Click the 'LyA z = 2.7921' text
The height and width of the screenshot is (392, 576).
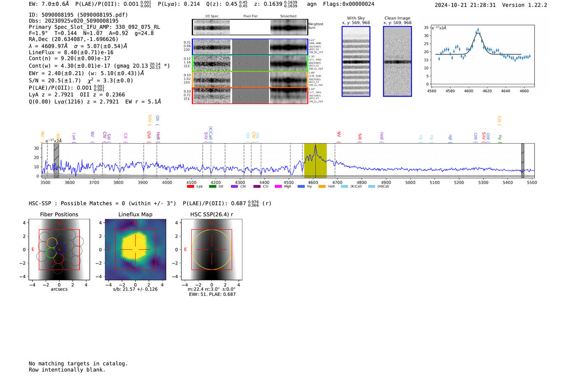[x=51, y=95]
